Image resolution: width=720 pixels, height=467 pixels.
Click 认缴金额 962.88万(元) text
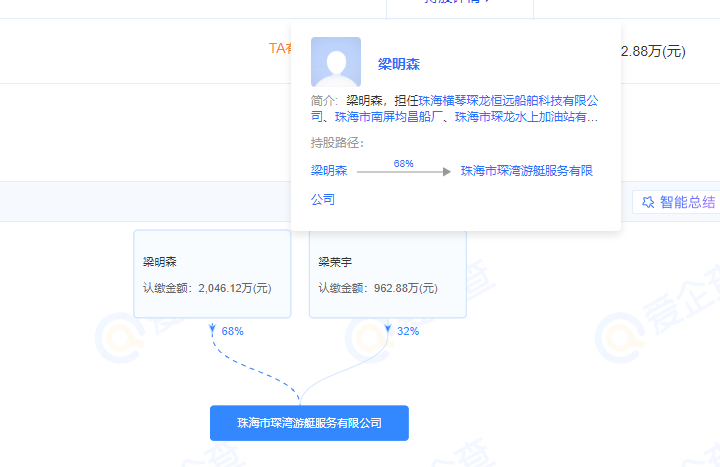pos(378,288)
